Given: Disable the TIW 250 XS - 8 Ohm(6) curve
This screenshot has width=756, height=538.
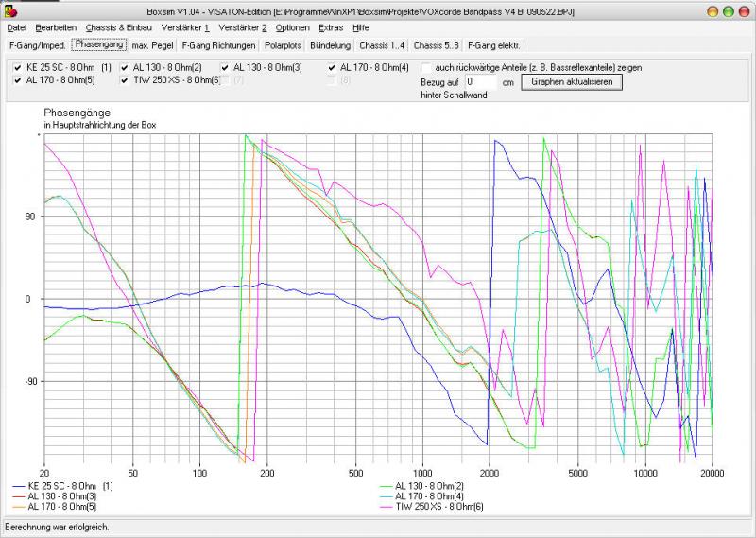Looking at the screenshot, I should pos(125,80).
